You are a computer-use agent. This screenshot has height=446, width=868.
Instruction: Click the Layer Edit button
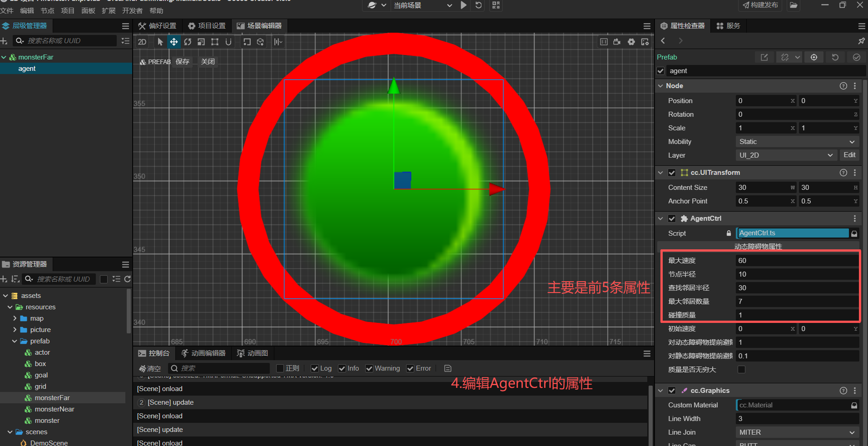849,155
